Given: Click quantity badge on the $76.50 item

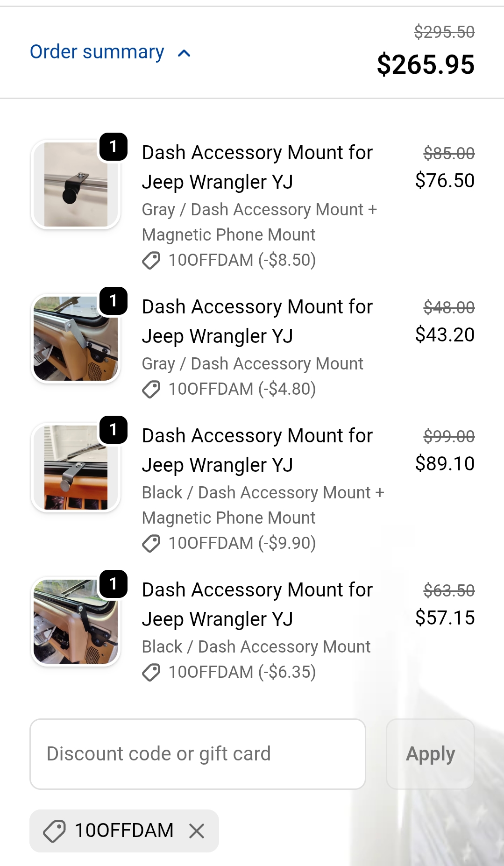Looking at the screenshot, I should 114,147.
